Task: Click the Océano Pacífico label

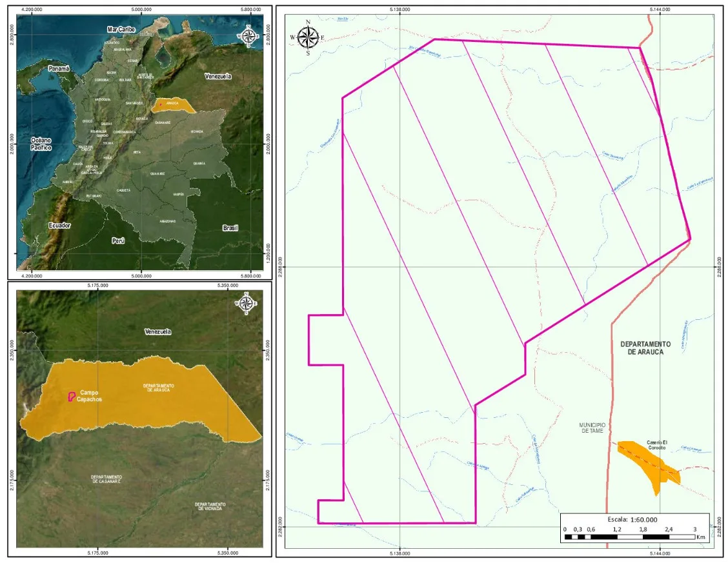Action: 41,144
